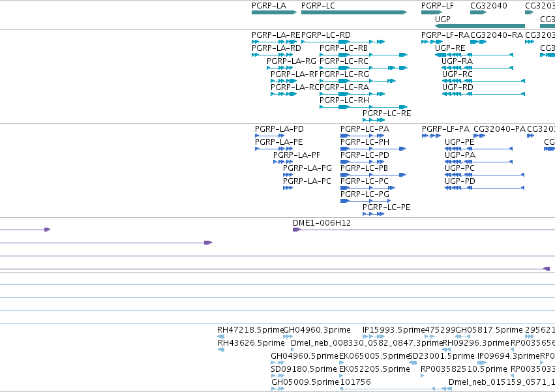Viewport: 555px width, 392px height.
Task: Select transcript PGRP-LC-RC
Action: (363, 68)
